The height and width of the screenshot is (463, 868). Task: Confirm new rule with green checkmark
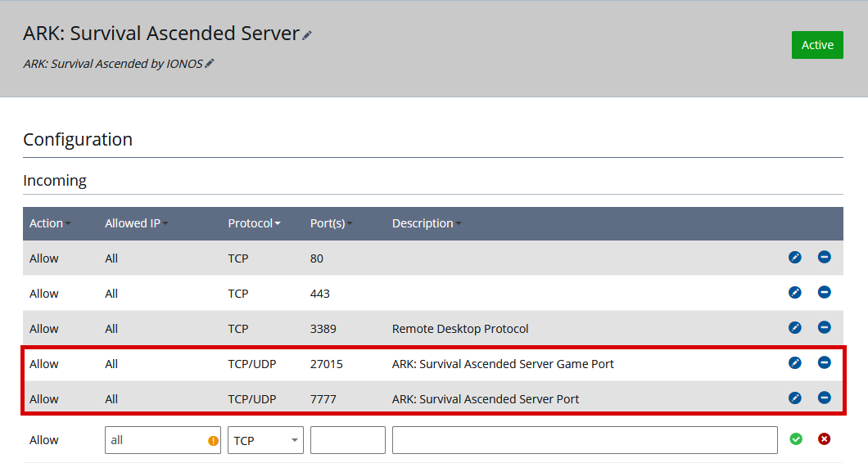click(795, 439)
